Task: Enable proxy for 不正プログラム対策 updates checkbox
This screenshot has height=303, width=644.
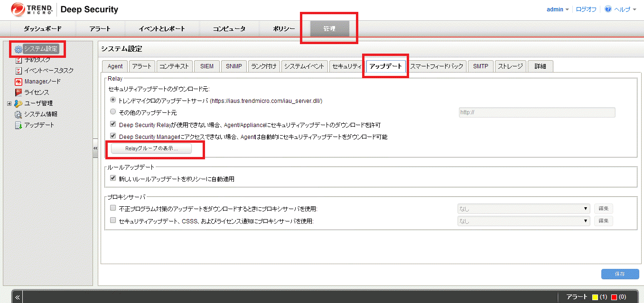Action: click(113, 208)
